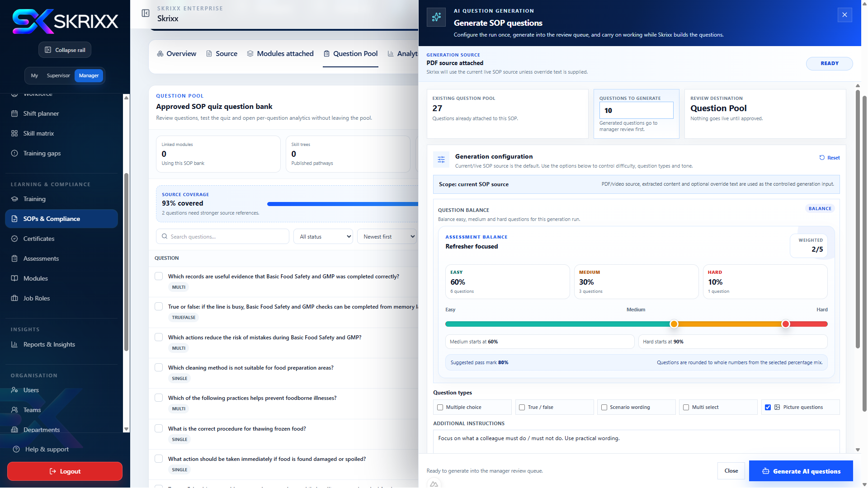Tick checkbox for thawing frozen food question
This screenshot has height=488, width=868.
[x=159, y=428]
